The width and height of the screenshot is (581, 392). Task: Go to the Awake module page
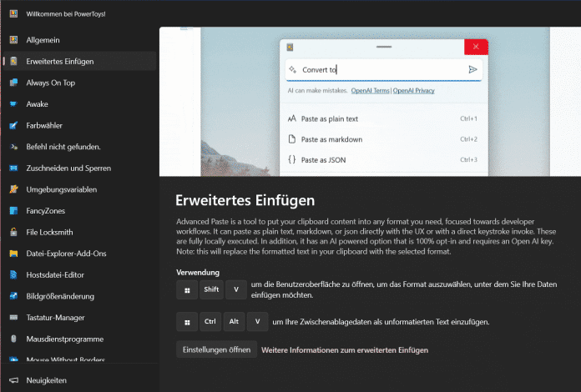(79, 104)
